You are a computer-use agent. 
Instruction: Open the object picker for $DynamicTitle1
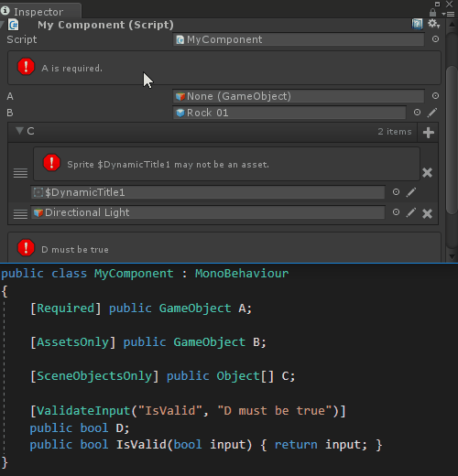point(396,192)
